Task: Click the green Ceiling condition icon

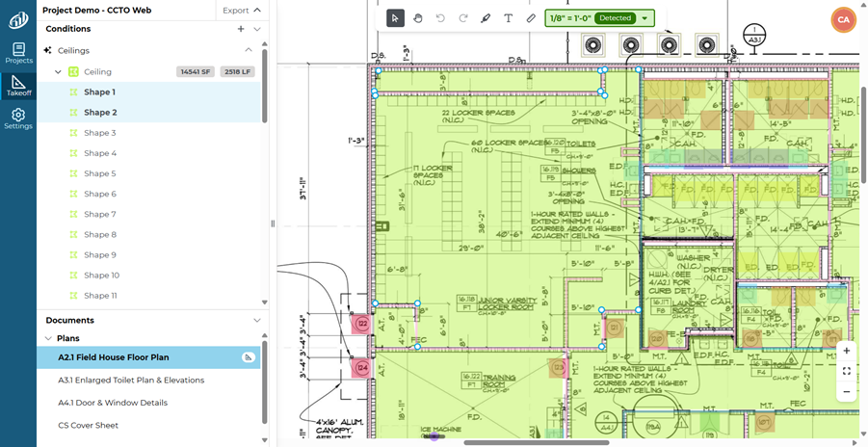Action: [73, 72]
